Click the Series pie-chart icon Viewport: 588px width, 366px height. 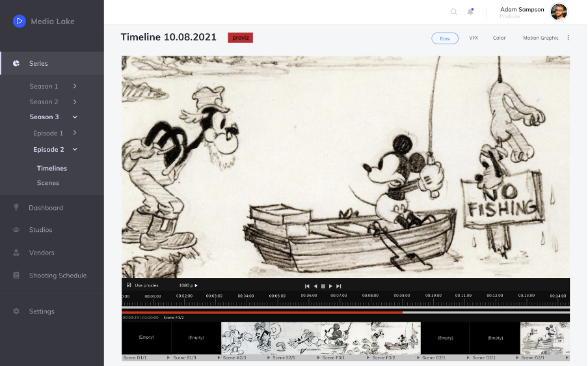(16, 63)
